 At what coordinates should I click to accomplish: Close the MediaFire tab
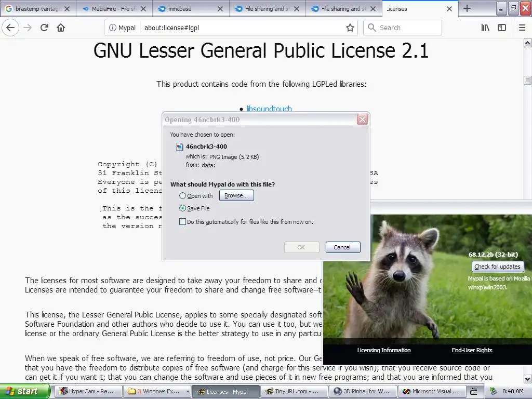(143, 9)
